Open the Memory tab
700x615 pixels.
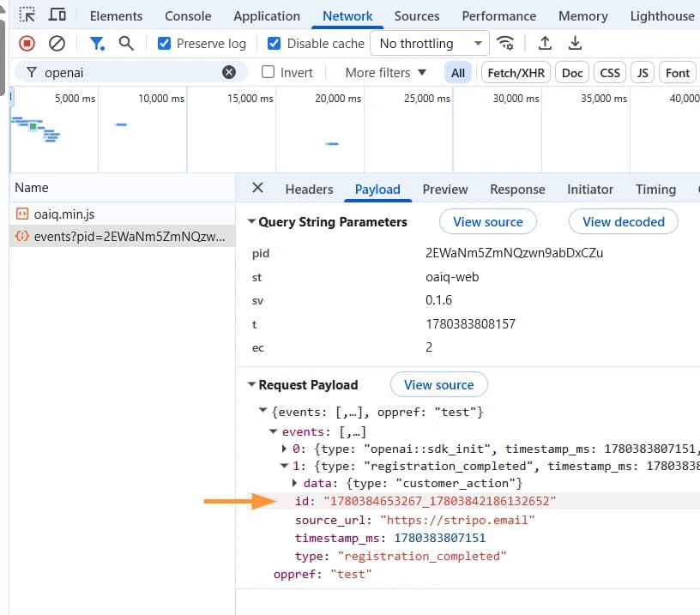pos(583,16)
